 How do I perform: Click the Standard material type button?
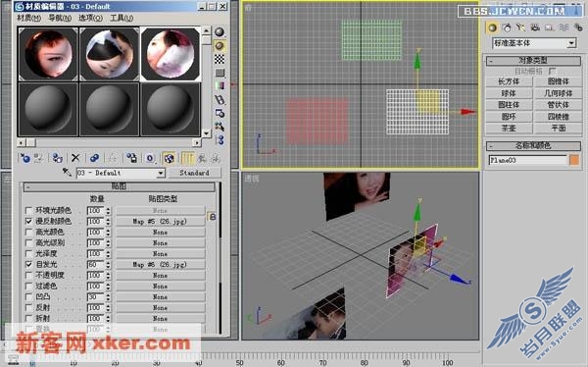(x=194, y=173)
